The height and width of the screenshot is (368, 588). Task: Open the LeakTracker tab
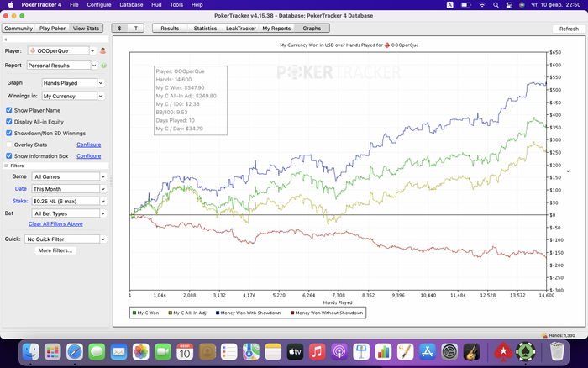tap(241, 28)
